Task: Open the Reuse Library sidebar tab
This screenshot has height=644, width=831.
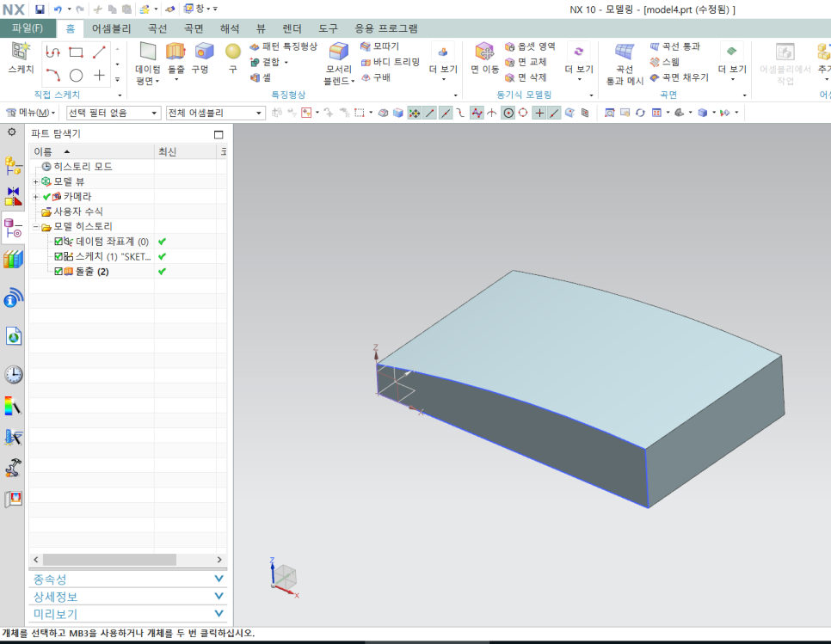Action: pyautogui.click(x=13, y=259)
